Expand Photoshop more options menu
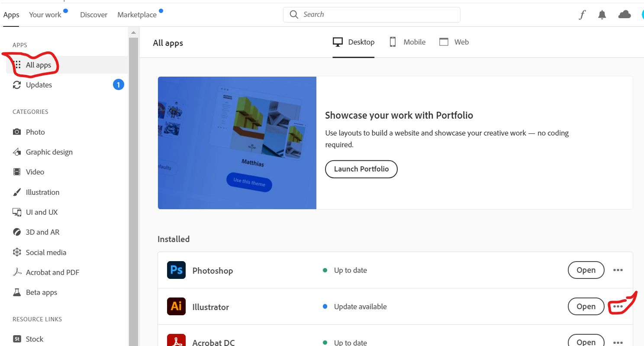Image resolution: width=644 pixels, height=346 pixels. pyautogui.click(x=618, y=270)
